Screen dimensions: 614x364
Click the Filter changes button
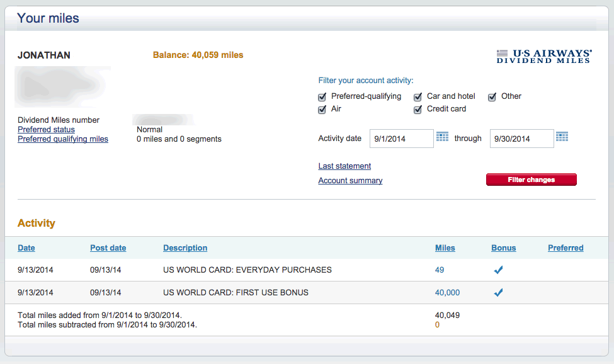click(532, 179)
